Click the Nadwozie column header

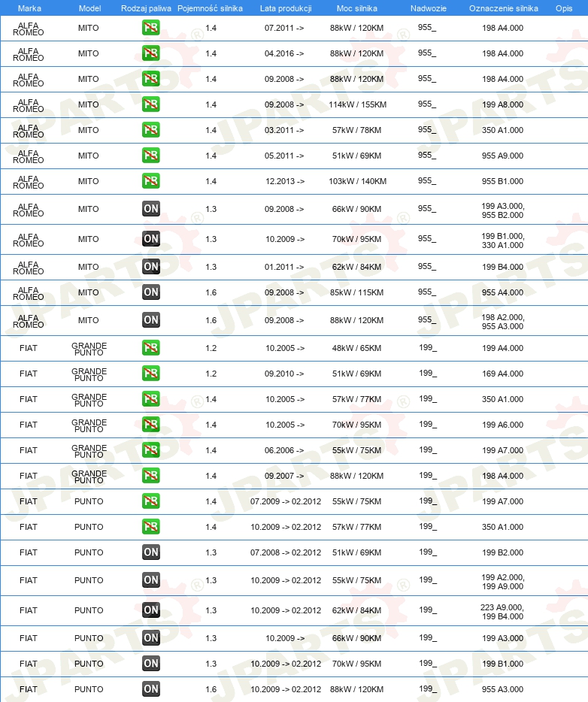tap(429, 8)
